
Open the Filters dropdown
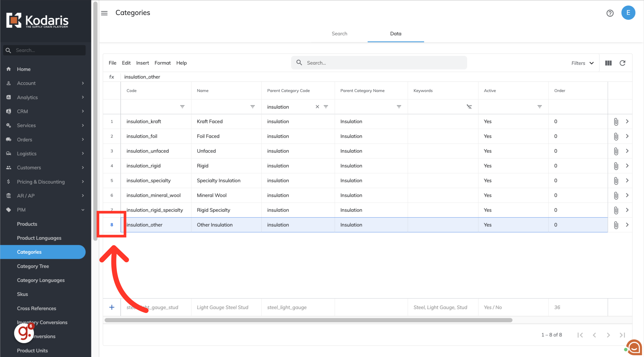(x=582, y=63)
